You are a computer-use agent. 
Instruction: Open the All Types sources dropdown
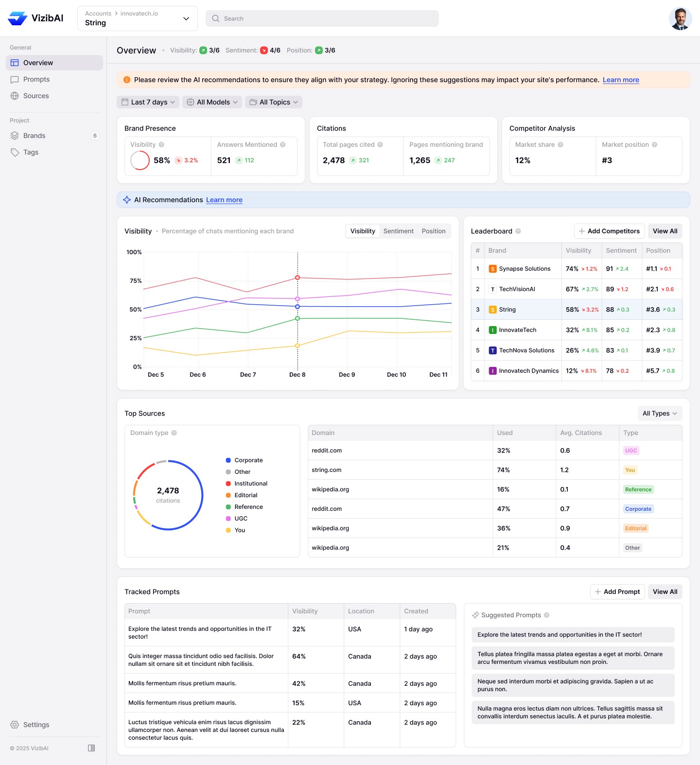pyautogui.click(x=660, y=414)
